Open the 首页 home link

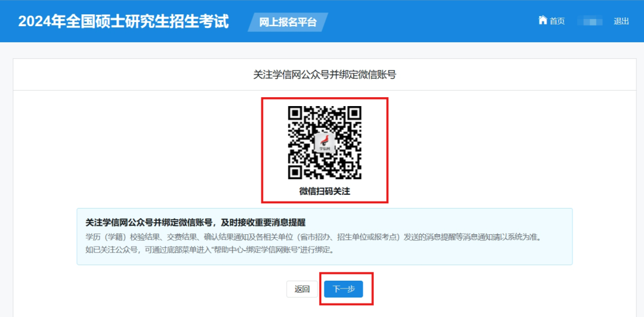click(558, 21)
